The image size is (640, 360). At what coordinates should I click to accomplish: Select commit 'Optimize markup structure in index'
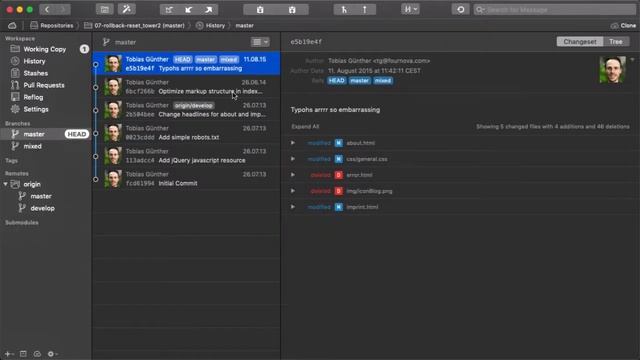pos(187,87)
